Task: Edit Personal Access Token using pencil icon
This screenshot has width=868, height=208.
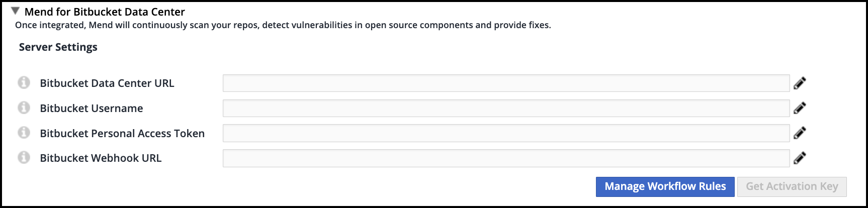Action: click(800, 133)
